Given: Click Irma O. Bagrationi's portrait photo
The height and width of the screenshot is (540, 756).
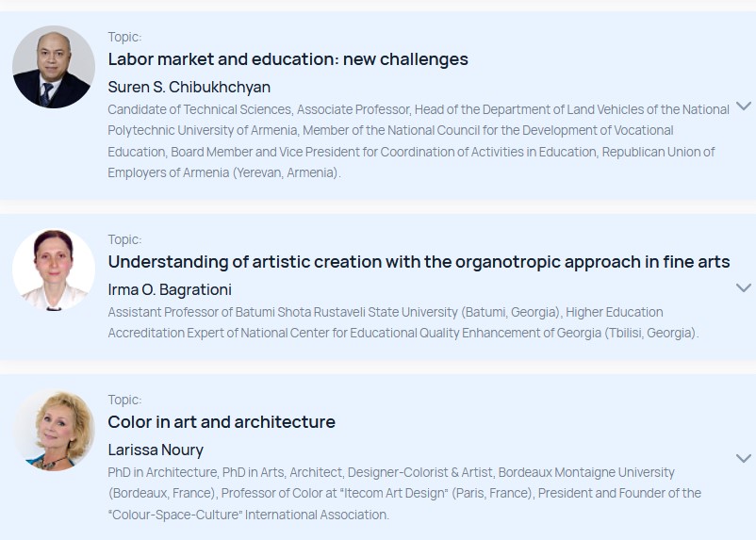Looking at the screenshot, I should pos(53,270).
